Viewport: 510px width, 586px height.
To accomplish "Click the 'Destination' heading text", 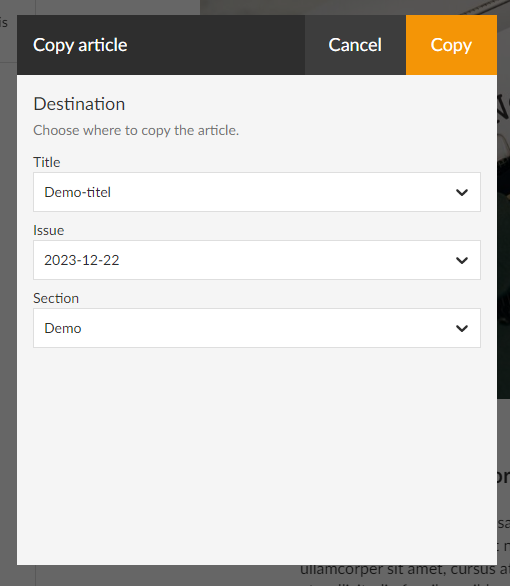I will (79, 104).
